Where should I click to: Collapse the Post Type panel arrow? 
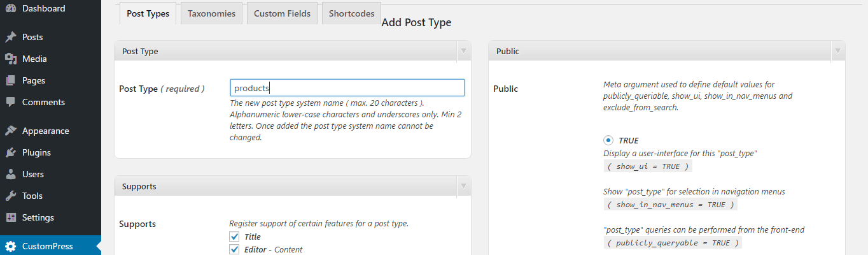click(464, 51)
